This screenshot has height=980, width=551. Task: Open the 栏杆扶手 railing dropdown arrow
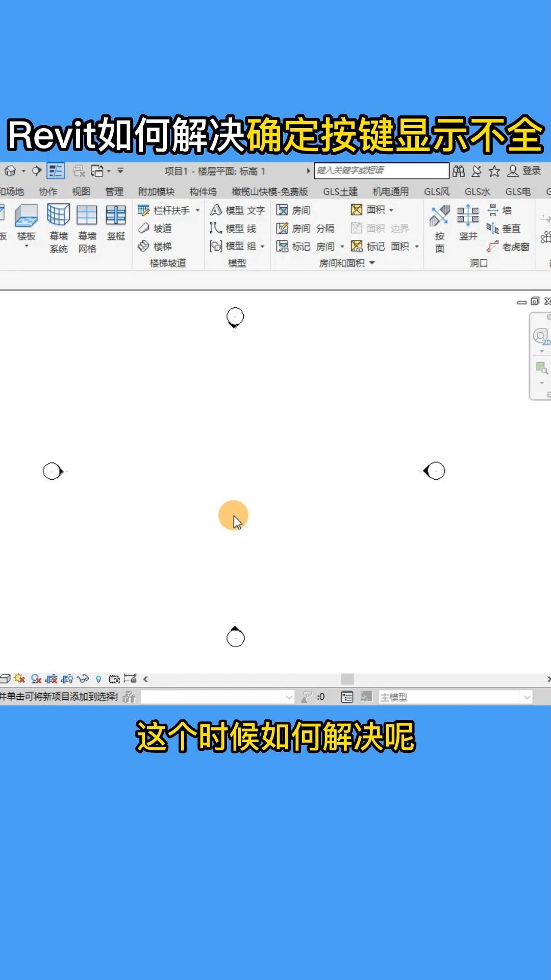197,210
